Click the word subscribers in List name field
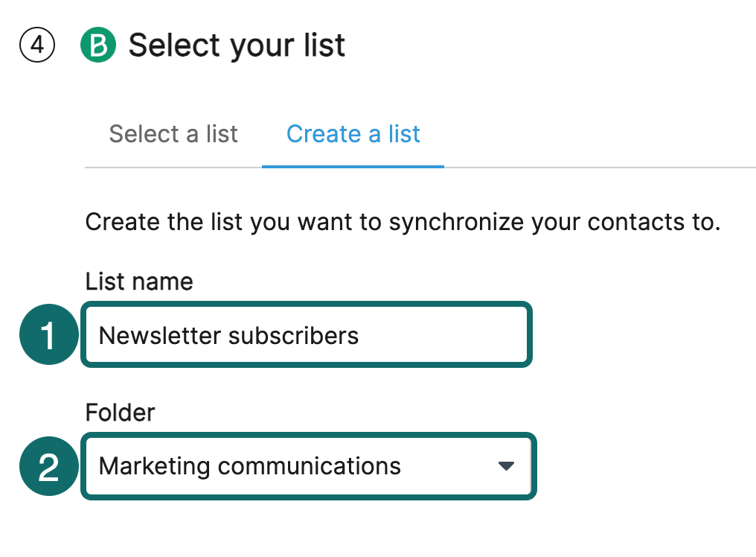This screenshot has height=557, width=756. (x=293, y=336)
